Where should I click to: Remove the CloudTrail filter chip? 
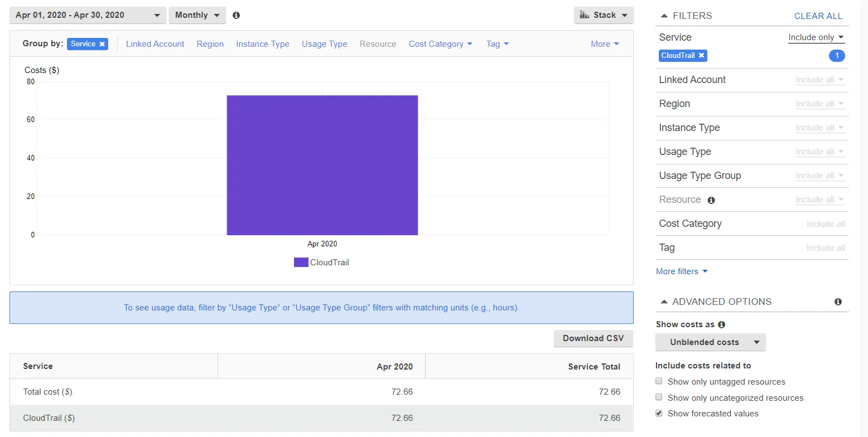[x=701, y=55]
